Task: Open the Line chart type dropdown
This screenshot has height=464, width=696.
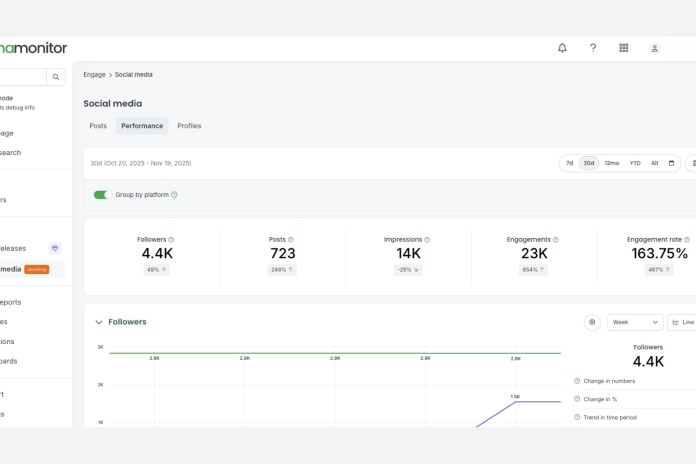Action: (683, 322)
